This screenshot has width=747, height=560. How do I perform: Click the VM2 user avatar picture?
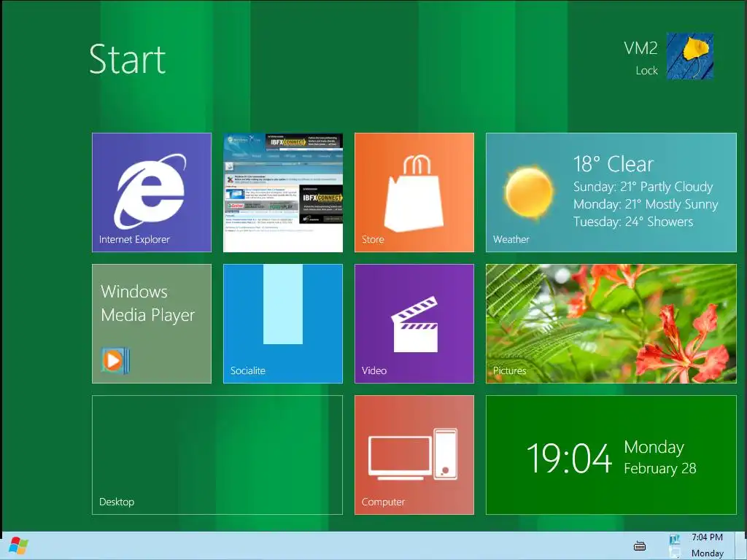[689, 55]
